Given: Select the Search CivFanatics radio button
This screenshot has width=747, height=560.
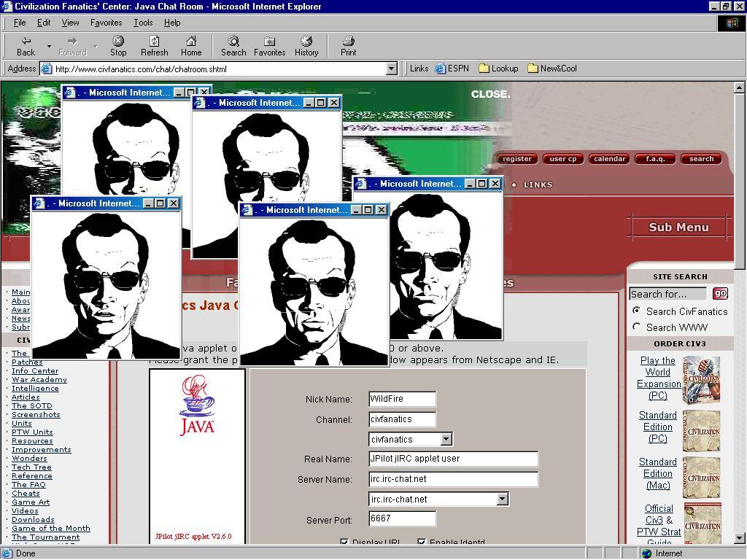Looking at the screenshot, I should [636, 311].
